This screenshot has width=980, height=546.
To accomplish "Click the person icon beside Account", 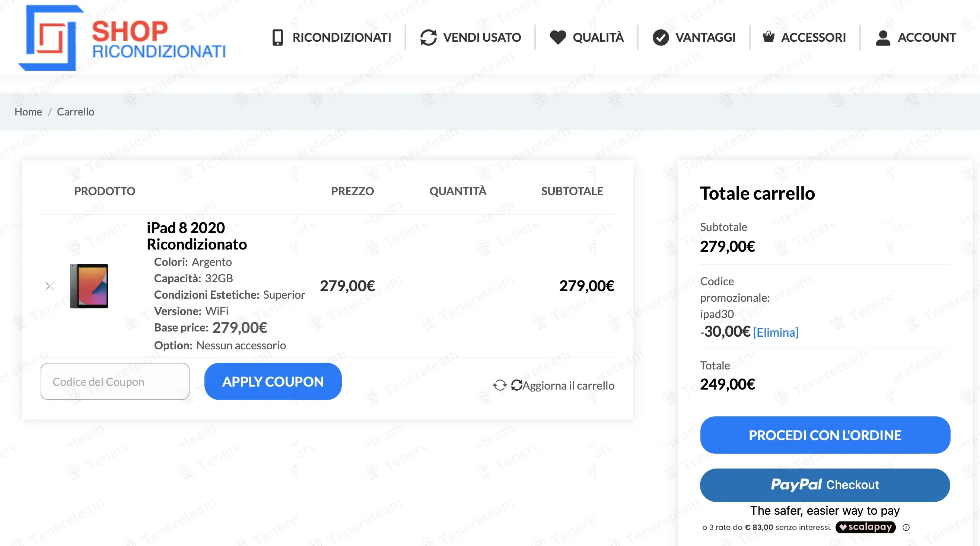I will [x=883, y=37].
